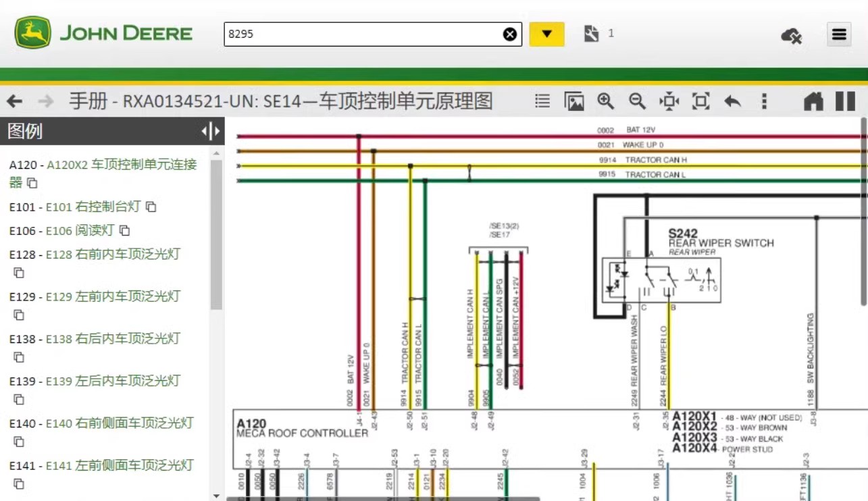Screen dimensions: 868x501
Task: Click the manual title RXA0134521-UN SE14
Action: (x=280, y=101)
